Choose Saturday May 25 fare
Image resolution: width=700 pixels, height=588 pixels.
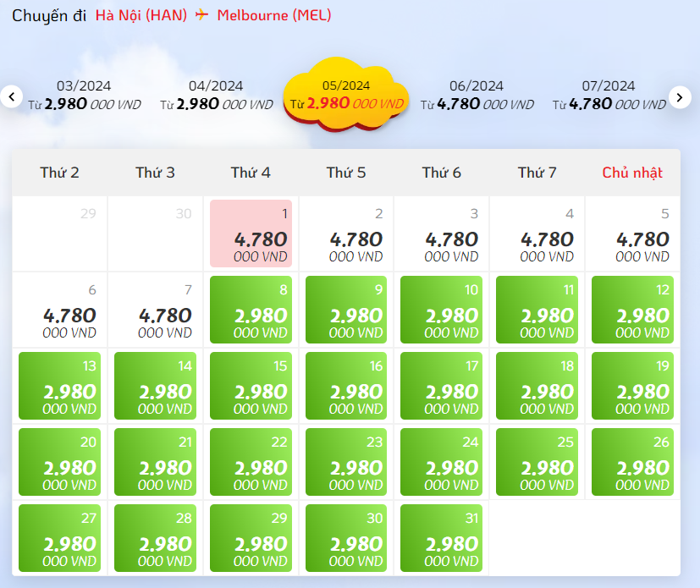coord(537,462)
